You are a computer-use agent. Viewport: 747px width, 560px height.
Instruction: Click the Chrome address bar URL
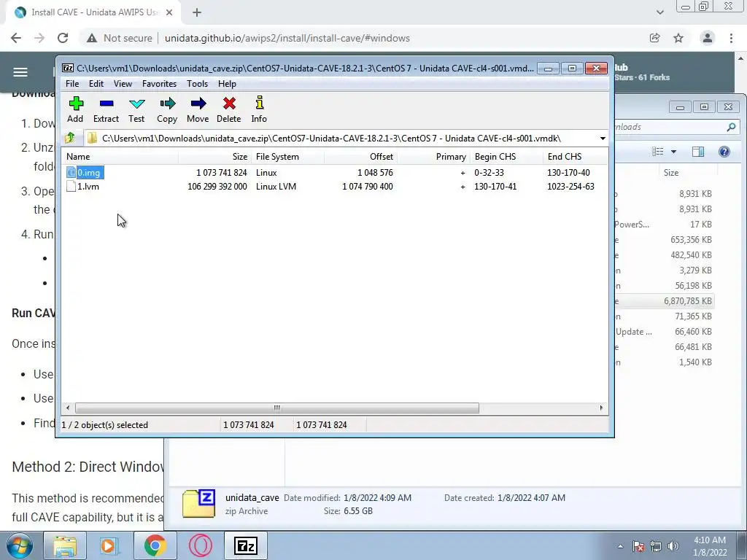[x=287, y=38]
